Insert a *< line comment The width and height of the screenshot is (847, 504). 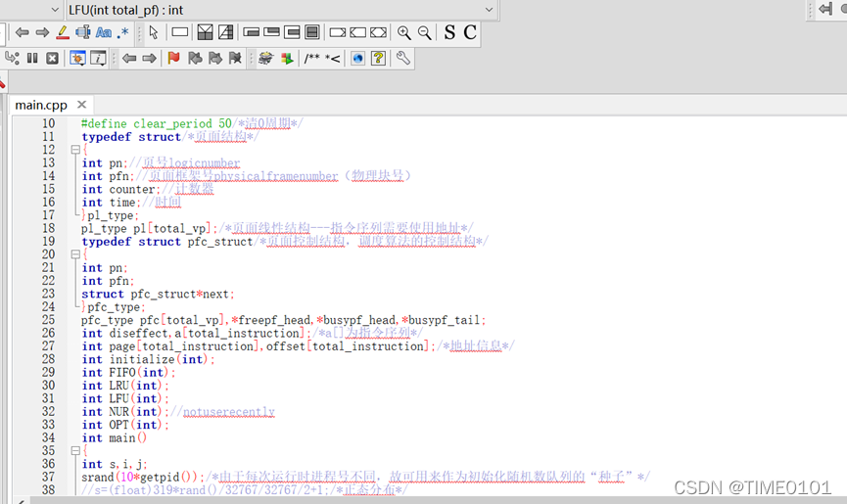(x=332, y=59)
